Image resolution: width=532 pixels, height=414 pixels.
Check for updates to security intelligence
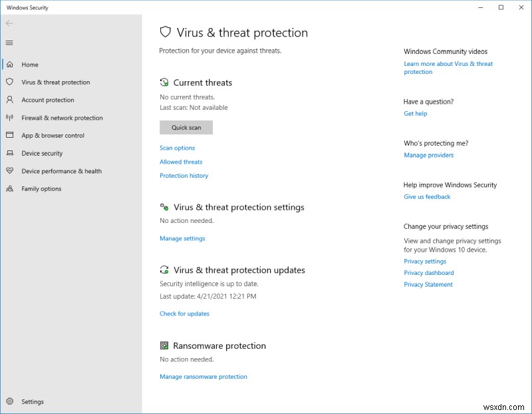pos(184,313)
